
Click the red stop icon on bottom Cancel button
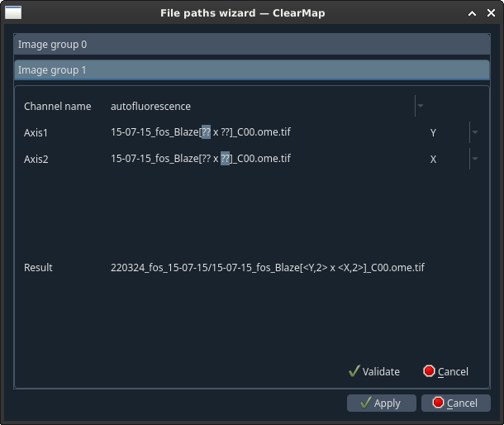(438, 403)
